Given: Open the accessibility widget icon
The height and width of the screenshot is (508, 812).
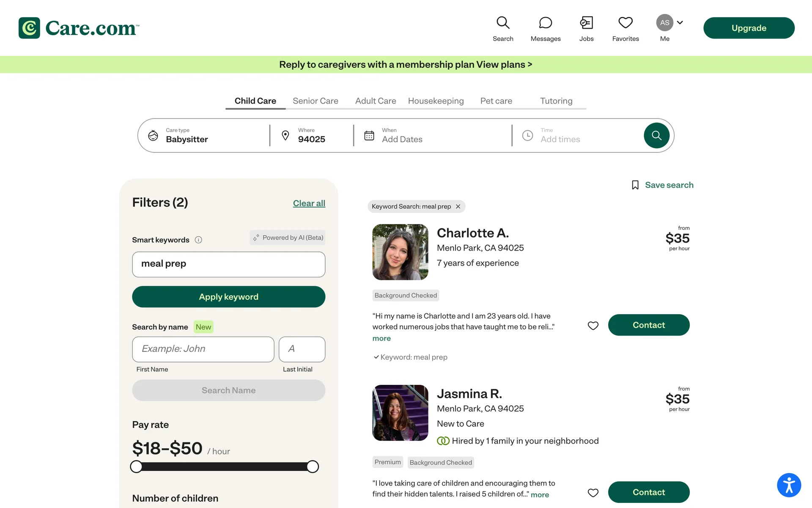Looking at the screenshot, I should (789, 485).
